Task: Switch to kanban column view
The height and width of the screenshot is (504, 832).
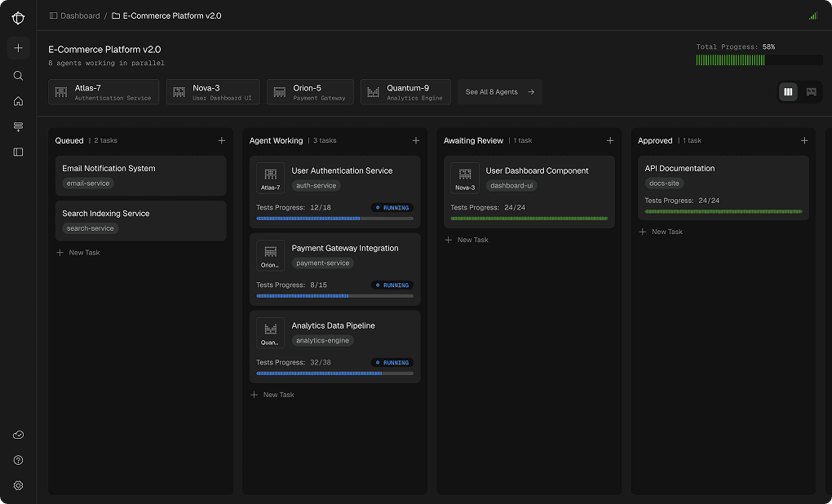Action: click(788, 92)
